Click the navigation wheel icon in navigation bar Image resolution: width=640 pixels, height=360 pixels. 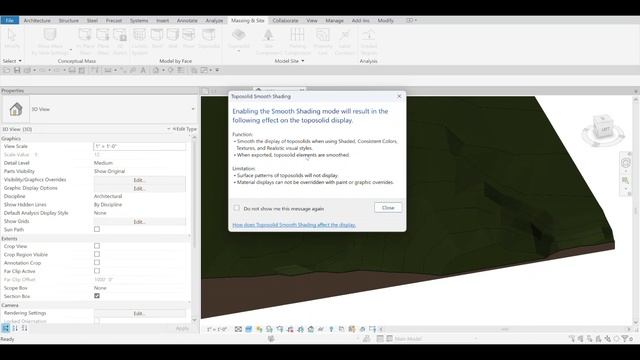[x=626, y=163]
